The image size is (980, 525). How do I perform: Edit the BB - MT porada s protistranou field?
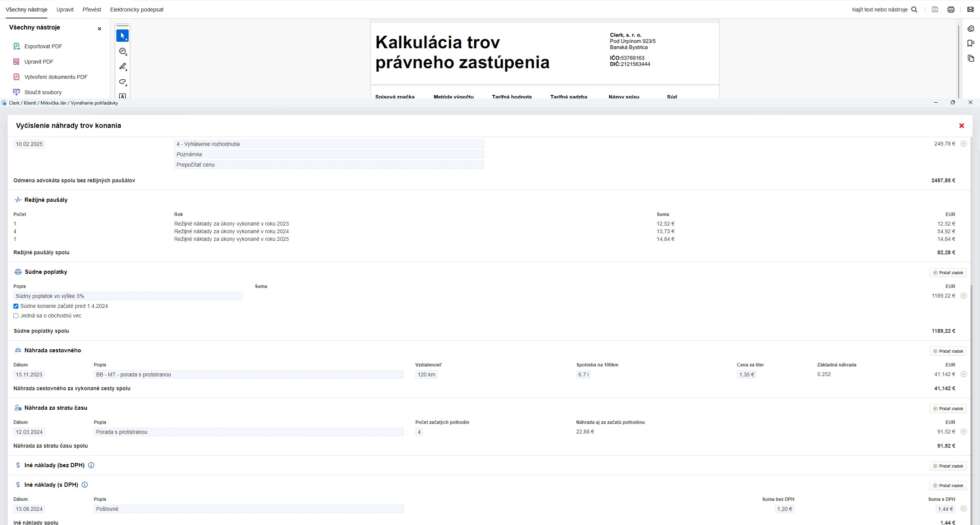[249, 374]
